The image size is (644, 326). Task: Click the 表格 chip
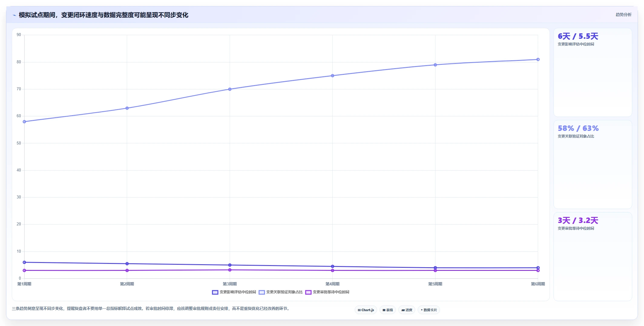[x=388, y=310]
